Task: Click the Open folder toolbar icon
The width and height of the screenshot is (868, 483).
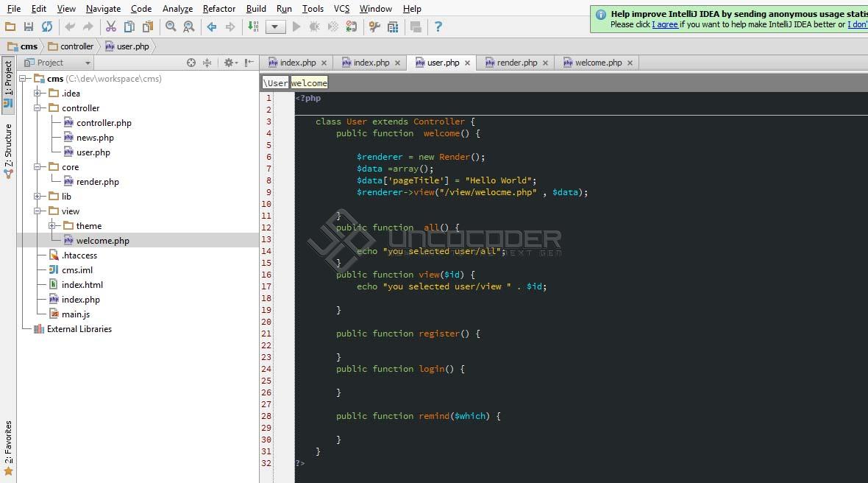Action: (x=10, y=27)
